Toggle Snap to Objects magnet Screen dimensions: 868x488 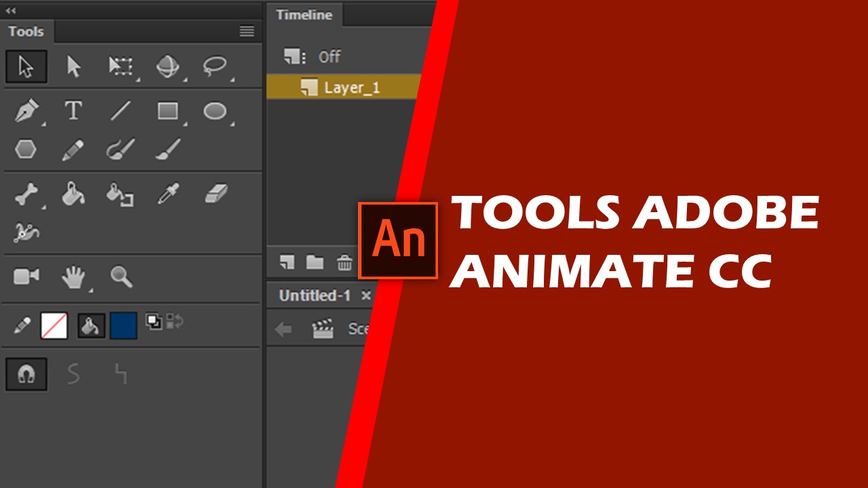pos(26,373)
